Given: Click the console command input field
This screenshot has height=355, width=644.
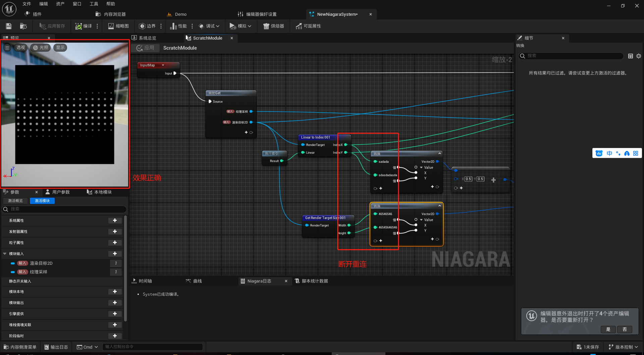Looking at the screenshot, I should [x=153, y=347].
